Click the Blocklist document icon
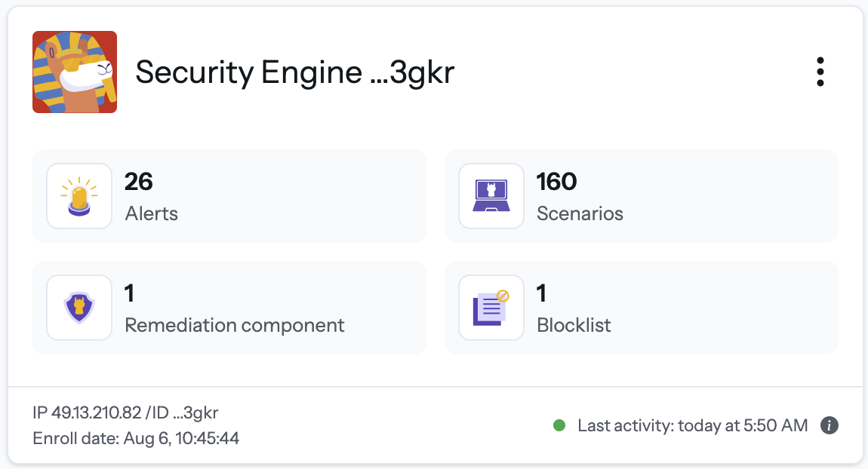This screenshot has width=868, height=469. 491,307
